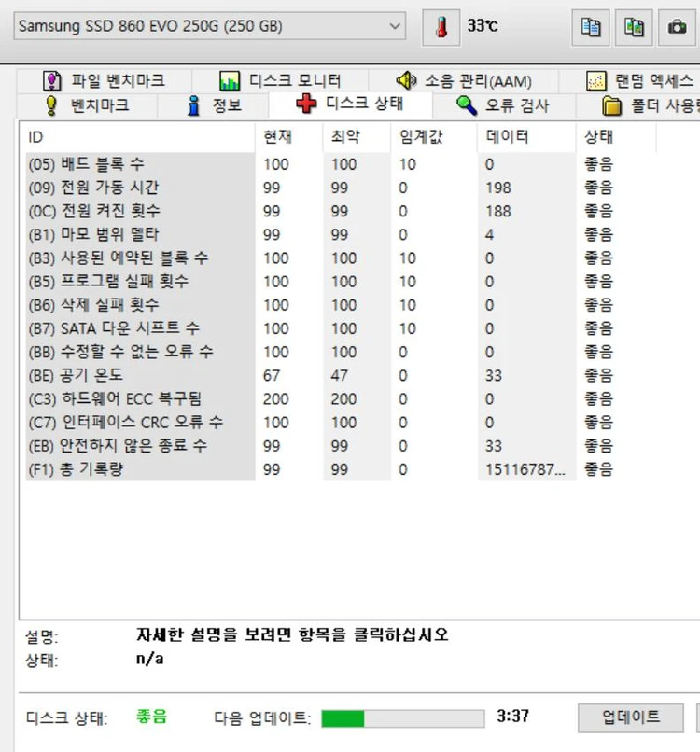This screenshot has height=752, width=700.
Task: Switch to the 폴더 사용량 tab
Action: pos(638,105)
